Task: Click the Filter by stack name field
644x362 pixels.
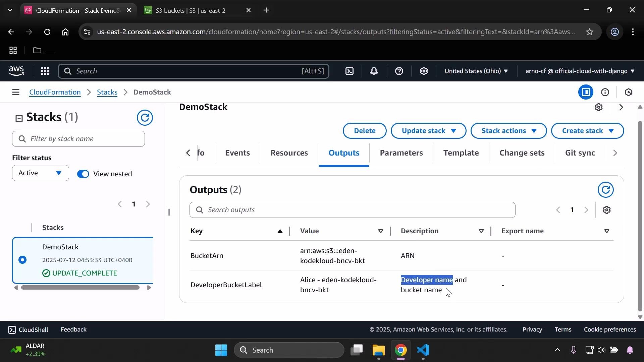Action: pos(78,139)
